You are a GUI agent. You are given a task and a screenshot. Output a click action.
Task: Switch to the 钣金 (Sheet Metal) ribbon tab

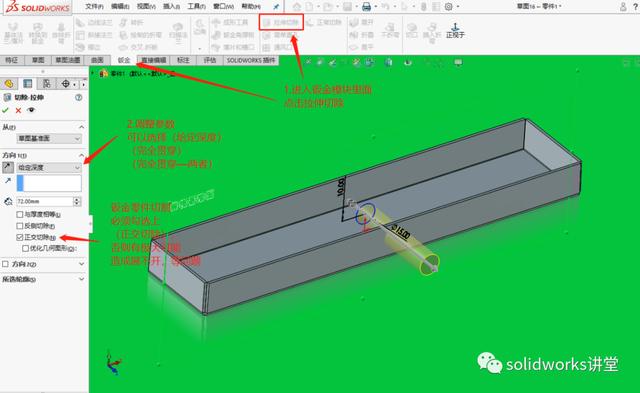[124, 60]
